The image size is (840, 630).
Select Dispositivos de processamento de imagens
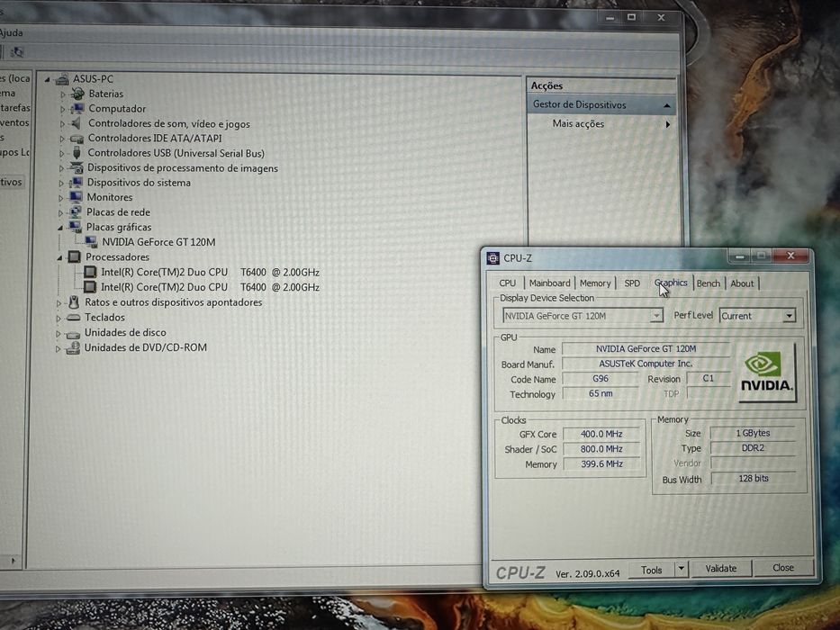pyautogui.click(x=183, y=168)
